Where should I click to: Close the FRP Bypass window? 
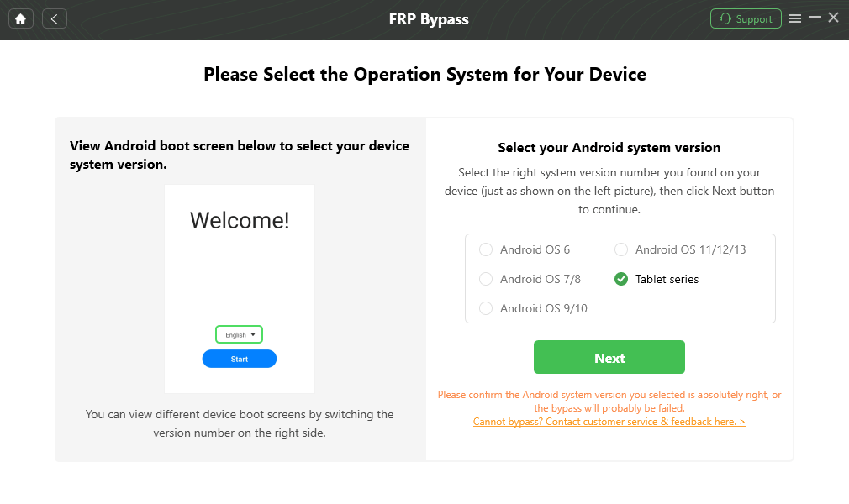click(834, 18)
